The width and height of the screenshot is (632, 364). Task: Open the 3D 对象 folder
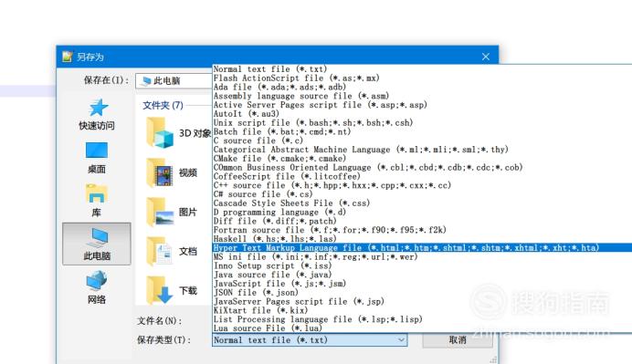(179, 133)
